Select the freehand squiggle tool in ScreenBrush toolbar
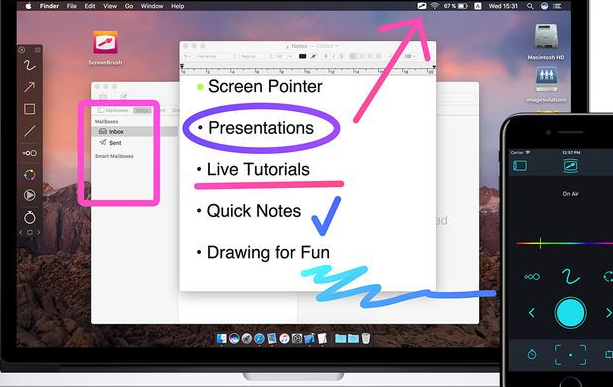Image resolution: width=613 pixels, height=387 pixels. point(29,66)
